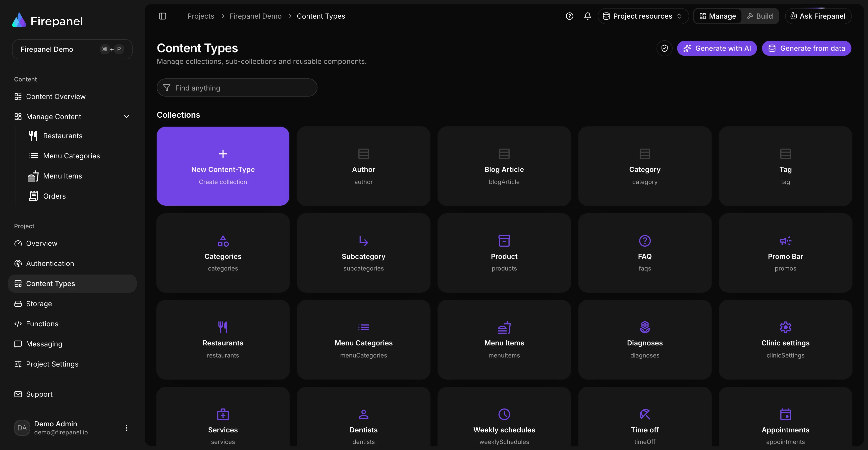Click the shield security icon button
868x450 pixels.
665,48
